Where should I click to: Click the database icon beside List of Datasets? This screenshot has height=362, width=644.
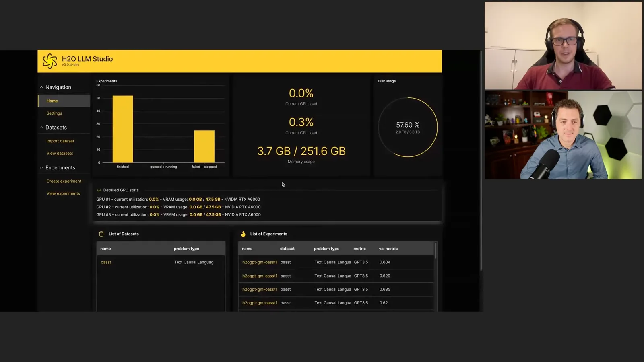101,234
